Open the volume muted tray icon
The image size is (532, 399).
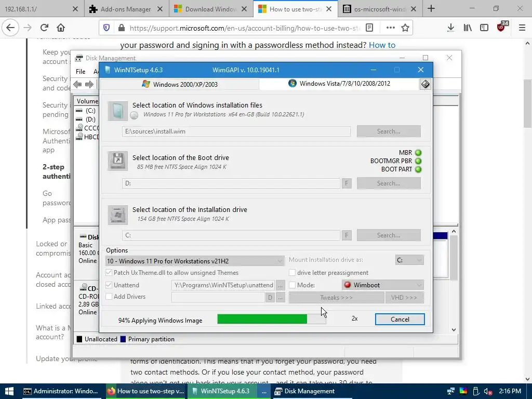point(488,392)
